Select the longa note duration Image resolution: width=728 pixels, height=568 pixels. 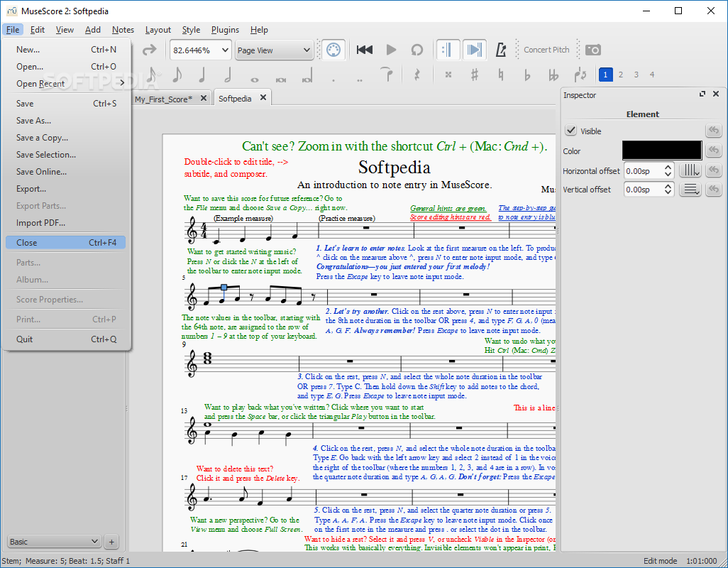(307, 75)
